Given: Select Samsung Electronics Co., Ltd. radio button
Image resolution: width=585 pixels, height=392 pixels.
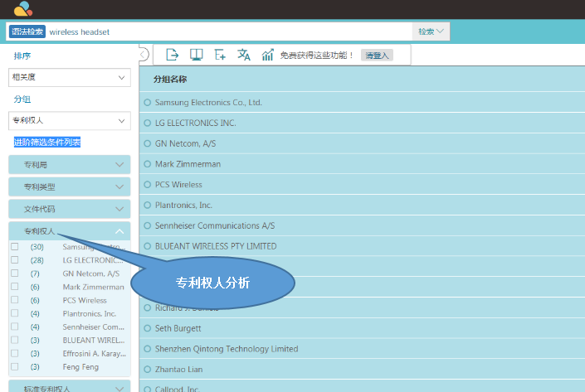Looking at the screenshot, I should tap(148, 102).
